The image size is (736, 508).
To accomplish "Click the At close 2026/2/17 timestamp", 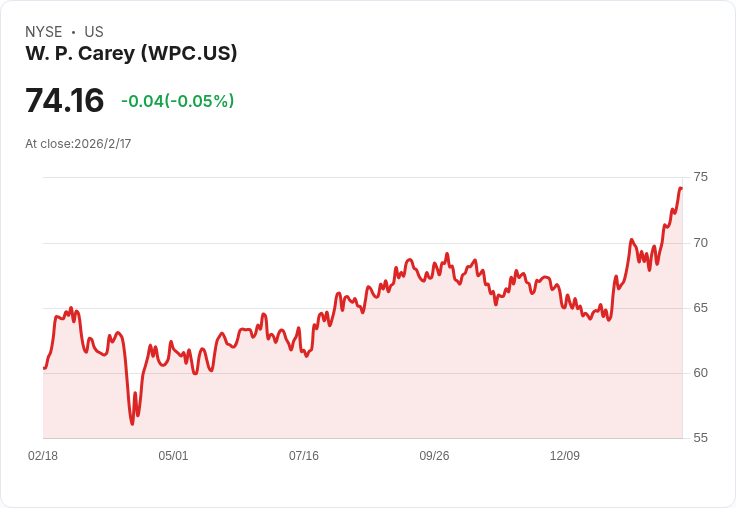I will click(x=78, y=143).
